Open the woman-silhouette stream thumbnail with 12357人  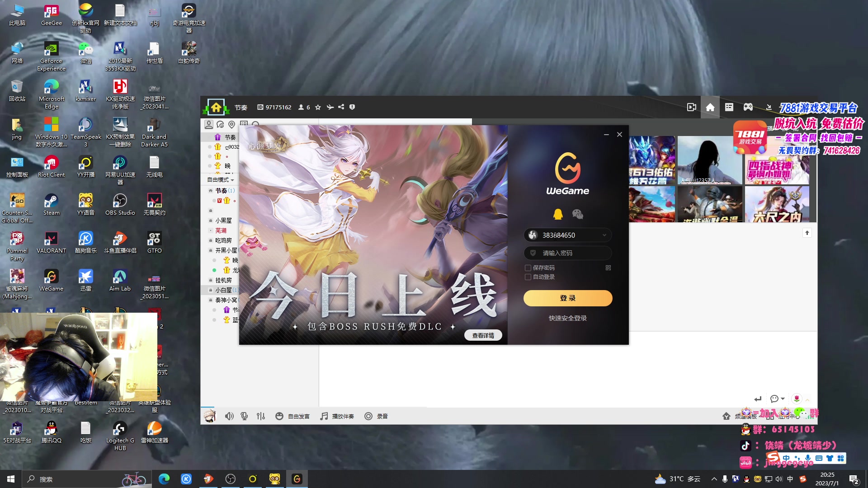(710, 160)
